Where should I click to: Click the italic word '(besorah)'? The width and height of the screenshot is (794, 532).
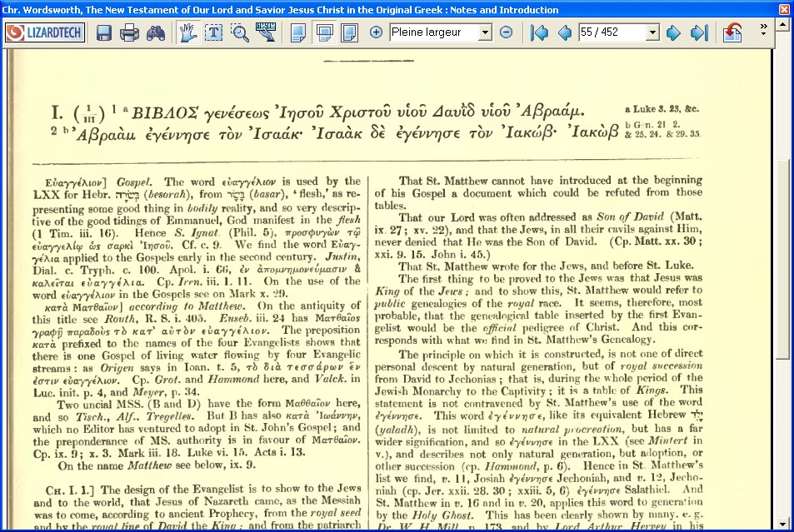tap(168, 195)
